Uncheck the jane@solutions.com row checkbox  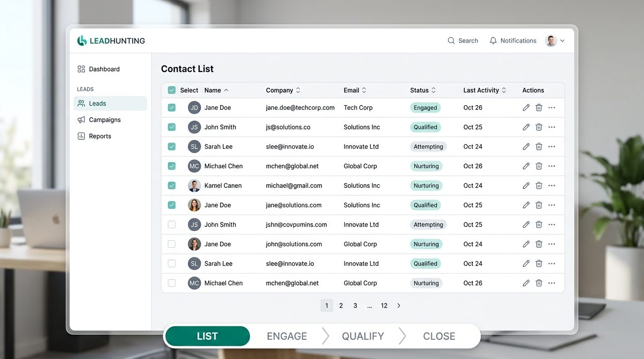tap(172, 205)
